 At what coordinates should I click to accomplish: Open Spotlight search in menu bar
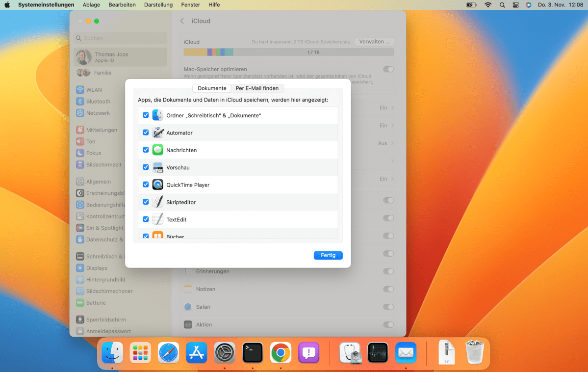point(502,5)
